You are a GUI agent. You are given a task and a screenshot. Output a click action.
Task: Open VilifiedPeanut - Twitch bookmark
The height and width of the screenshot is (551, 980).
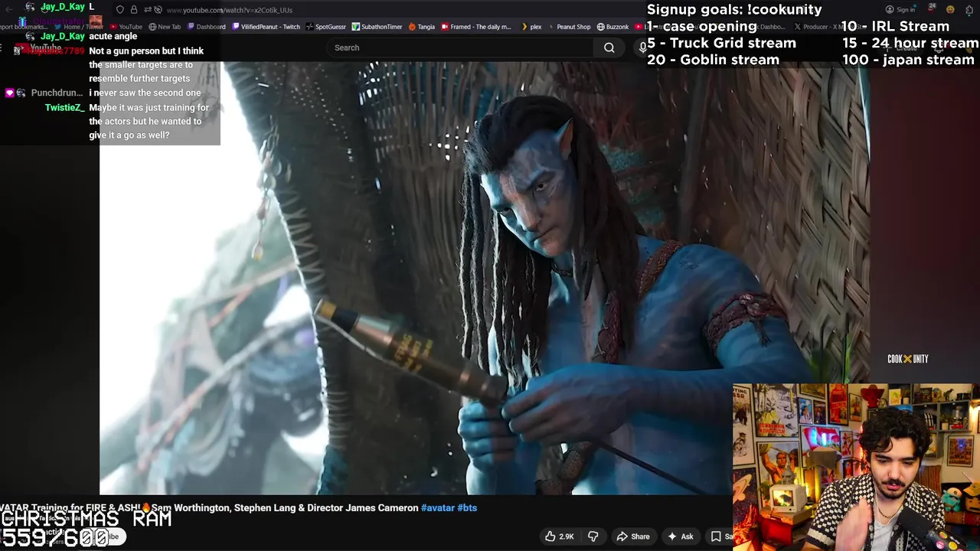[x=266, y=27]
